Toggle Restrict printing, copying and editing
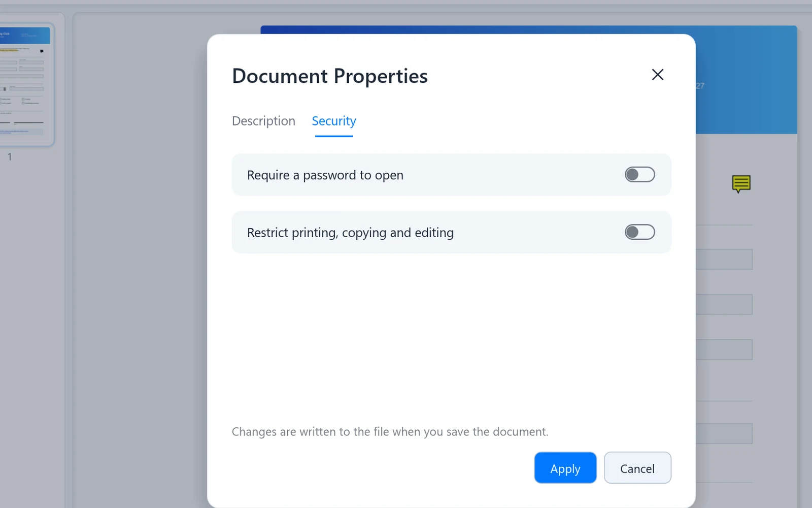 [x=639, y=232]
